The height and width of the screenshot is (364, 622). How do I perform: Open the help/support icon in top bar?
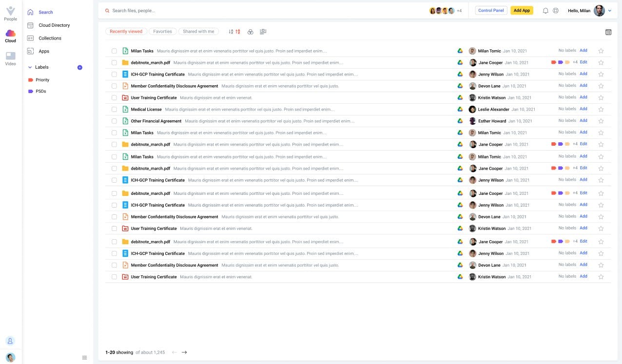click(x=556, y=10)
